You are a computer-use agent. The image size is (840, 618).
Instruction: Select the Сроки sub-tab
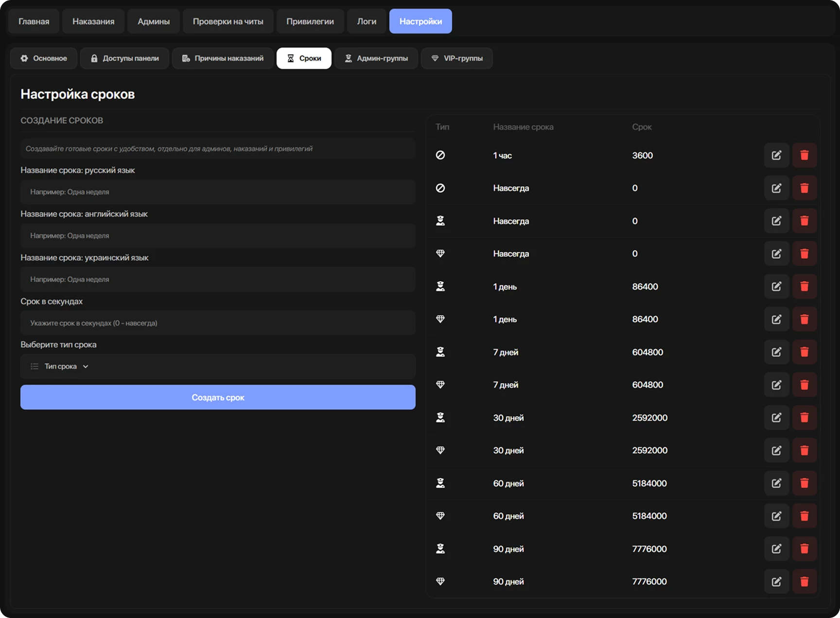coord(304,58)
